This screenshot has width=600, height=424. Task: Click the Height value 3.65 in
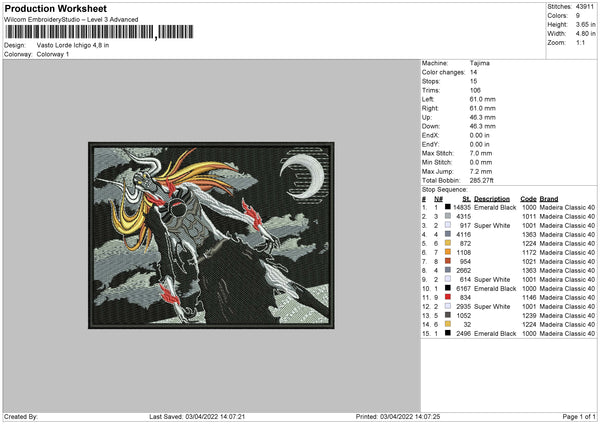pos(585,24)
